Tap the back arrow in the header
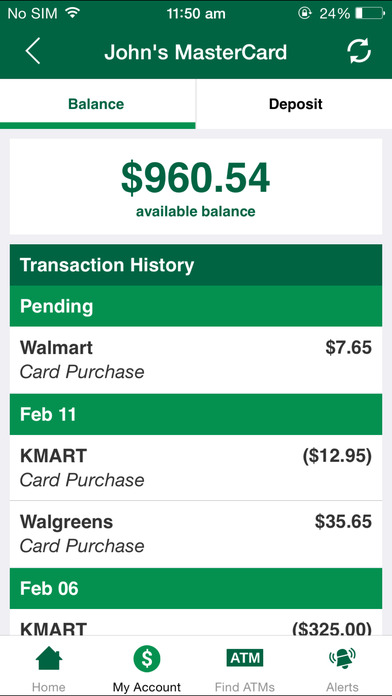Image resolution: width=392 pixels, height=696 pixels. 33,51
